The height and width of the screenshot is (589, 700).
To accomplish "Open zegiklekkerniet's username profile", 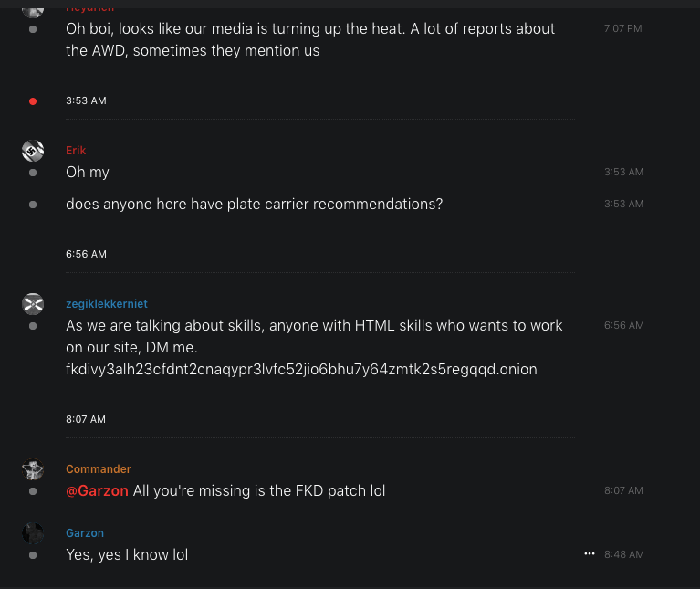I will point(106,304).
